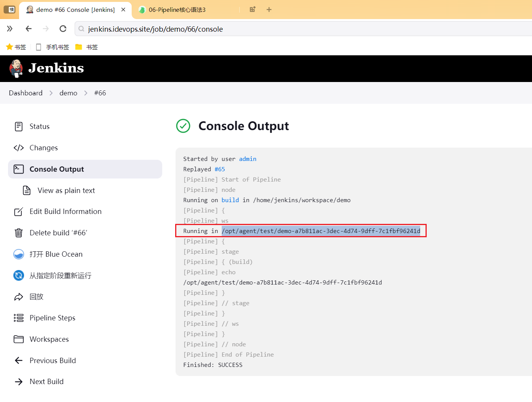
Task: Click the View as plain text document icon
Action: pyautogui.click(x=27, y=190)
